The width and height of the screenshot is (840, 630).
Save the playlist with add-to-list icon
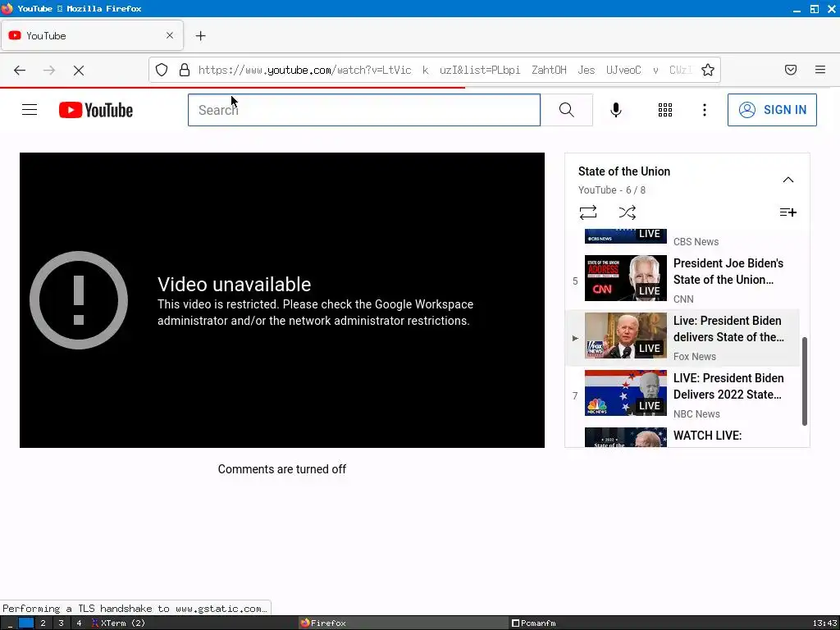(x=788, y=212)
